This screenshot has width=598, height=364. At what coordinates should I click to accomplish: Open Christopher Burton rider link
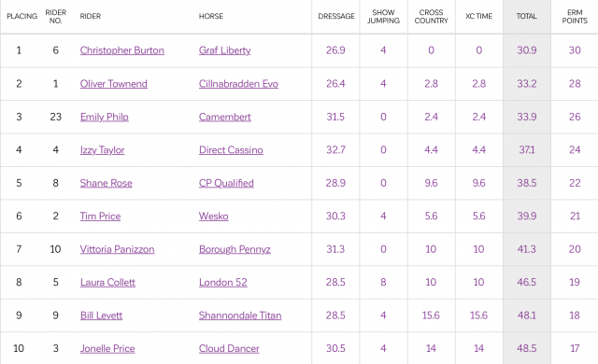[122, 50]
